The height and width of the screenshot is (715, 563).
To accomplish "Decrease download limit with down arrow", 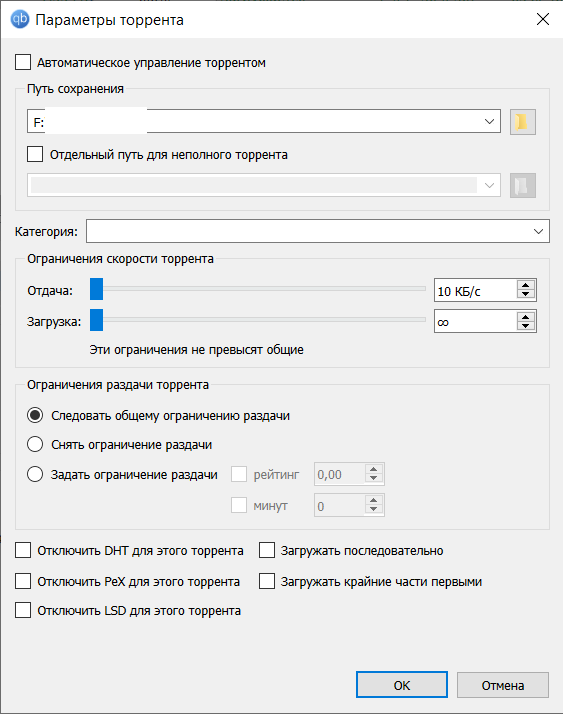I will coord(526,326).
